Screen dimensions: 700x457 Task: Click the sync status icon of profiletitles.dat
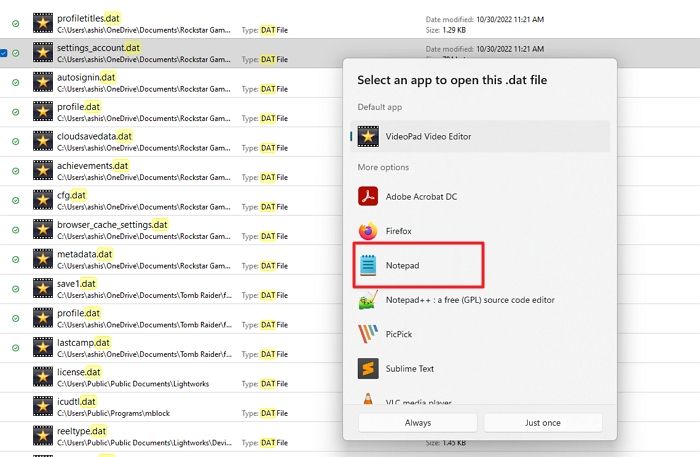[16, 23]
